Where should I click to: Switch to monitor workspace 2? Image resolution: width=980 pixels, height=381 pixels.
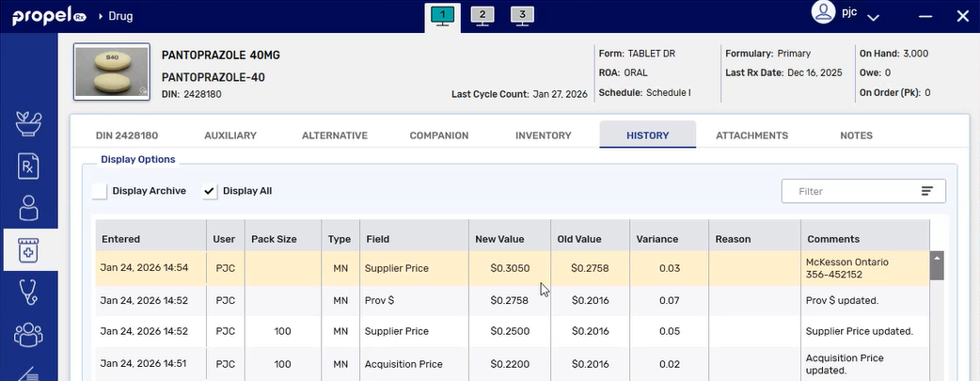pyautogui.click(x=482, y=15)
